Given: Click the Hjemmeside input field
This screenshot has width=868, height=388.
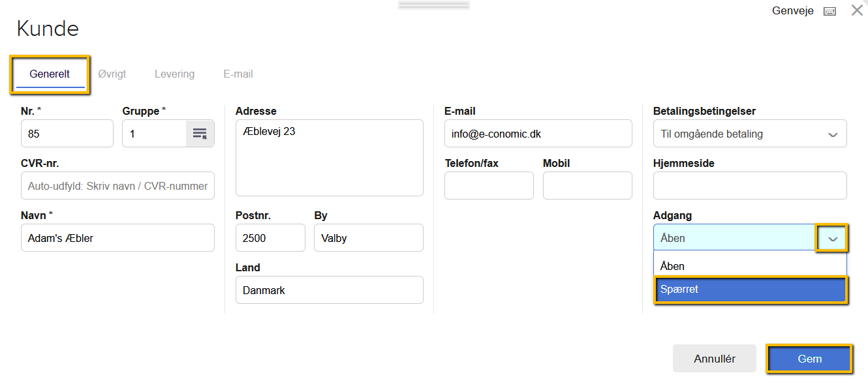Looking at the screenshot, I should pyautogui.click(x=749, y=186).
